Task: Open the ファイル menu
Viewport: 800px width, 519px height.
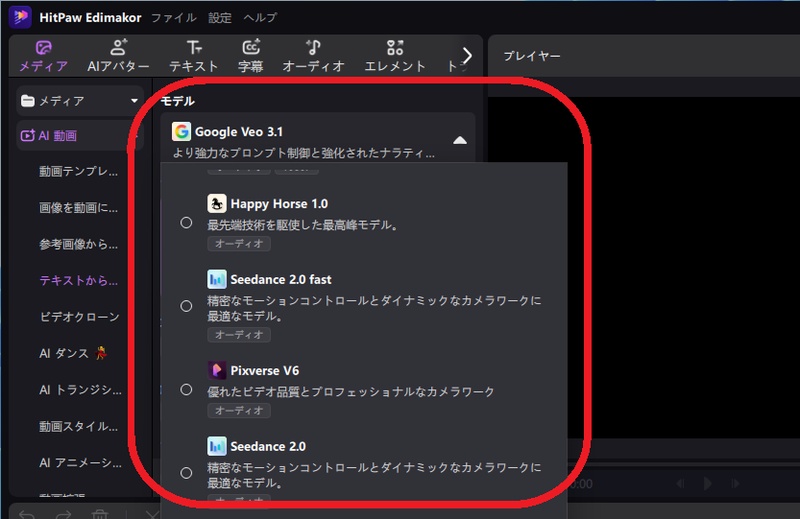Action: click(x=173, y=18)
